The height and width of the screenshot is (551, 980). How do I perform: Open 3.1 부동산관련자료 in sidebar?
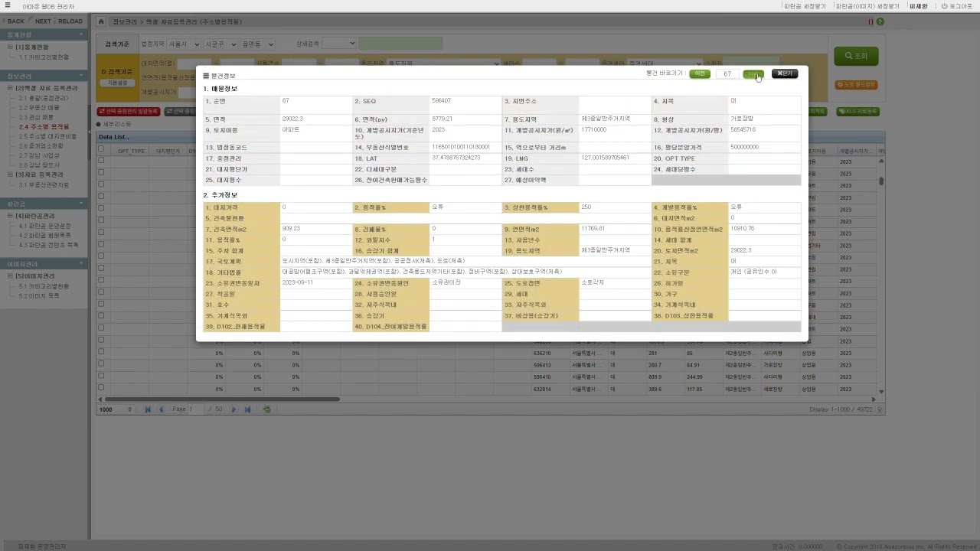tap(44, 184)
